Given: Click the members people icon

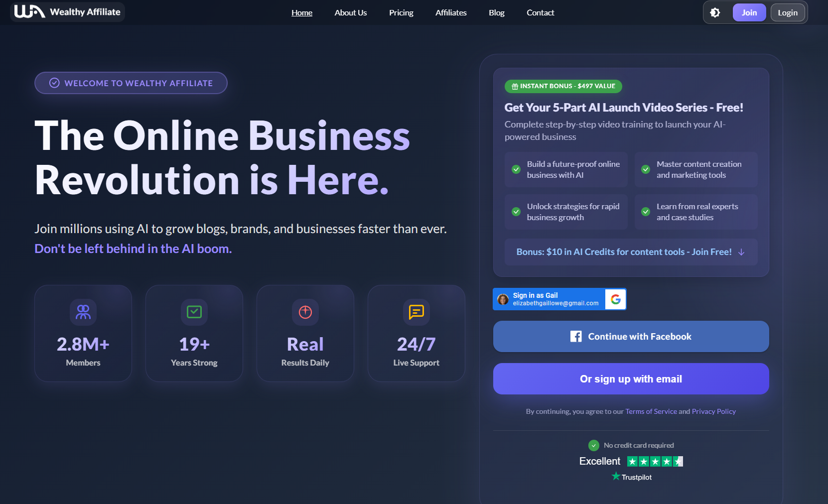Looking at the screenshot, I should pos(83,312).
